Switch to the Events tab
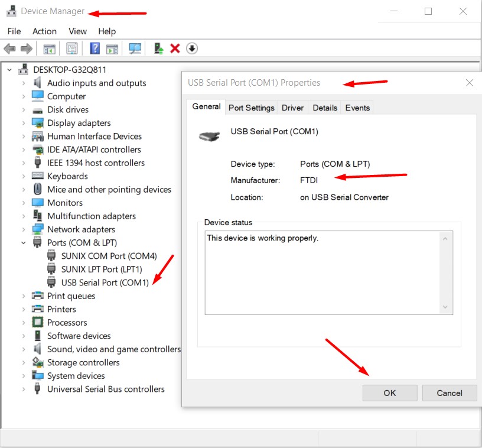Viewport: 482px width, 448px height. [x=357, y=108]
